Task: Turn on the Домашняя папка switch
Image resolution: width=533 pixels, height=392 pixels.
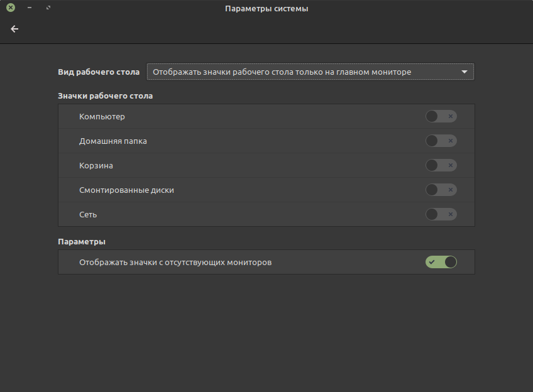Action: coord(441,141)
